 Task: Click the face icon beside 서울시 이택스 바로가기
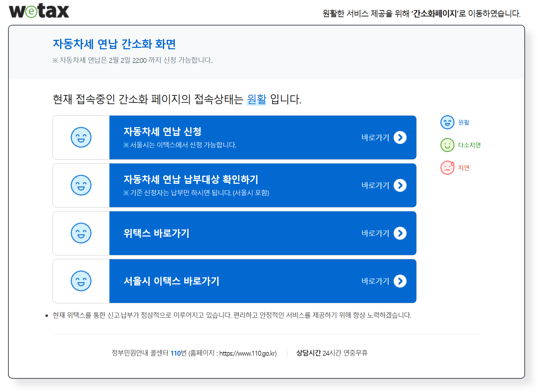click(81, 281)
